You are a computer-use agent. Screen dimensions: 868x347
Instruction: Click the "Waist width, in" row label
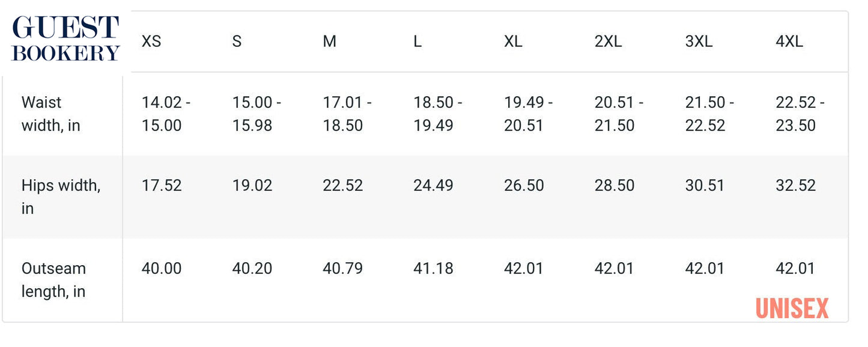[x=50, y=114]
